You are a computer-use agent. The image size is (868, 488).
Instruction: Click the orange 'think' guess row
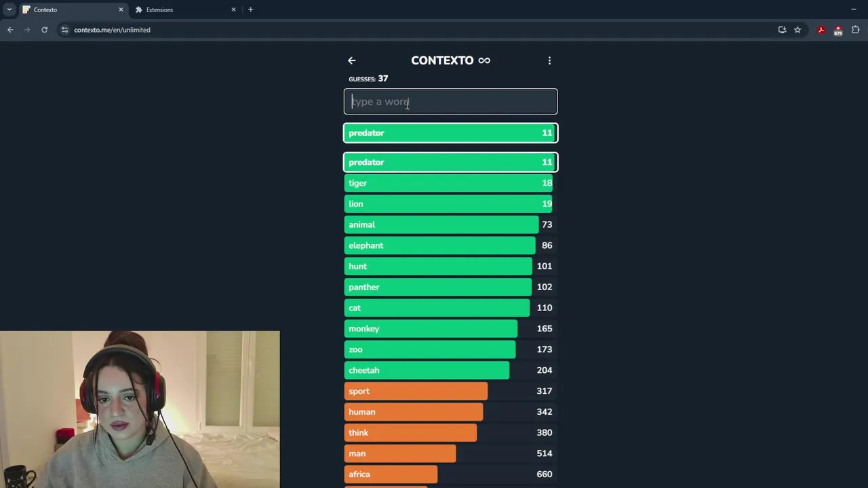coord(450,432)
